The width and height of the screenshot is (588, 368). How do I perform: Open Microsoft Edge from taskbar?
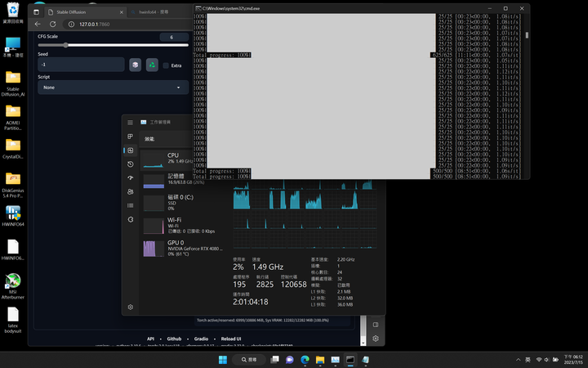pos(305,360)
